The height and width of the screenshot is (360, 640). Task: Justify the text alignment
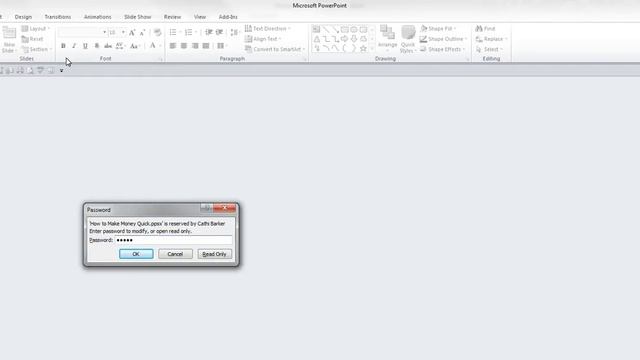point(206,46)
